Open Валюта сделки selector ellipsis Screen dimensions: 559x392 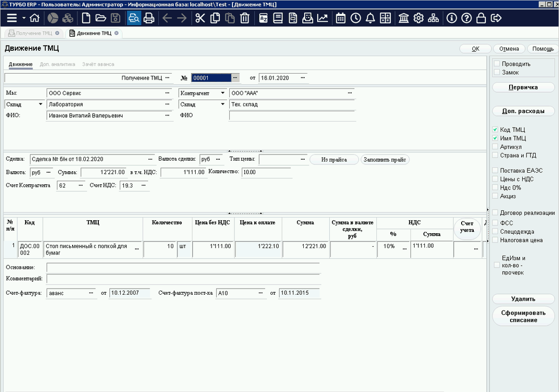217,159
